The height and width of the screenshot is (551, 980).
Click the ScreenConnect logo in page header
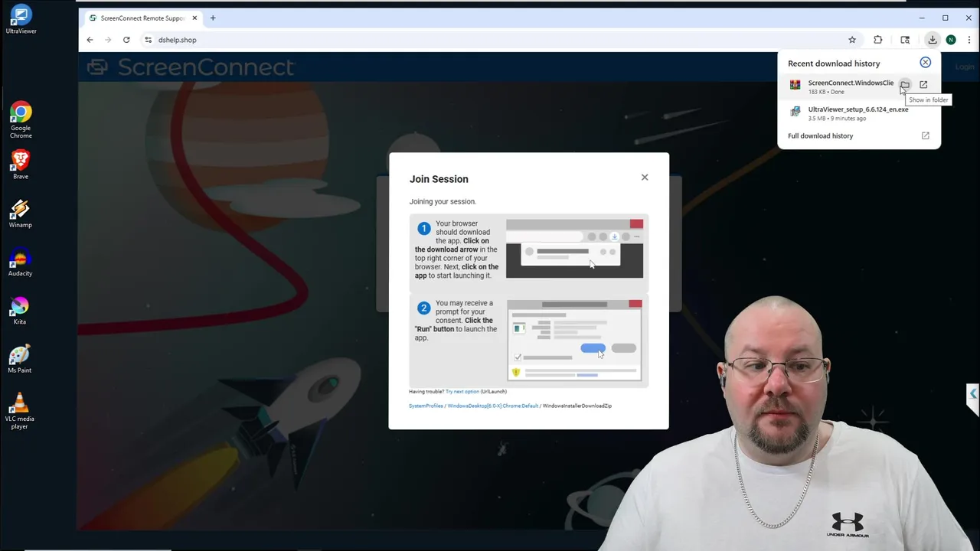click(x=191, y=67)
